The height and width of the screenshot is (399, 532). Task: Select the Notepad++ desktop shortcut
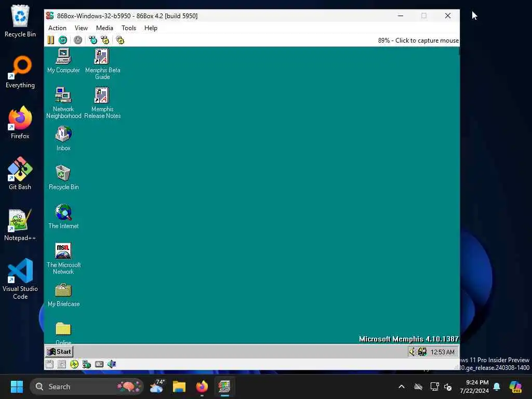click(20, 224)
